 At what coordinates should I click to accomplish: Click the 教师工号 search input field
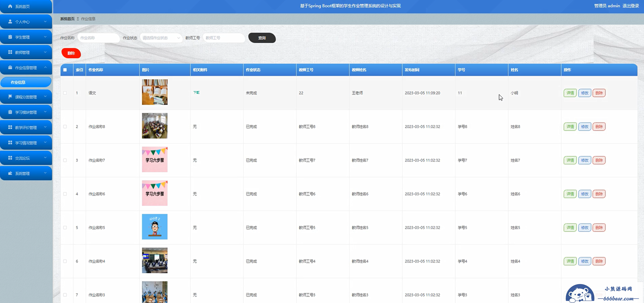pyautogui.click(x=224, y=38)
